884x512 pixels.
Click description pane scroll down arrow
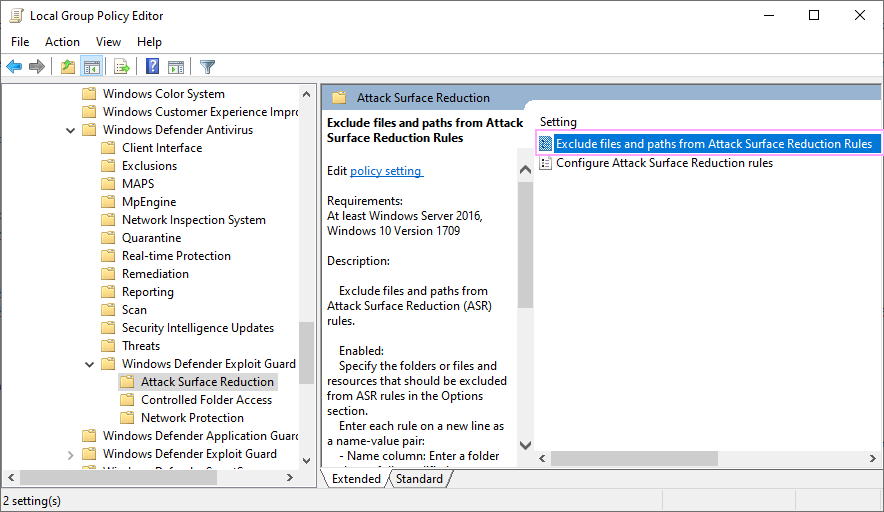point(525,445)
